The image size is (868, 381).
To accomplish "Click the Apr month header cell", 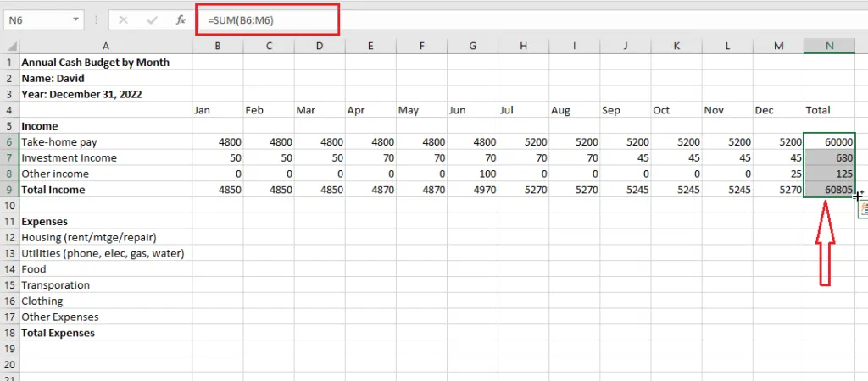I will [x=370, y=110].
